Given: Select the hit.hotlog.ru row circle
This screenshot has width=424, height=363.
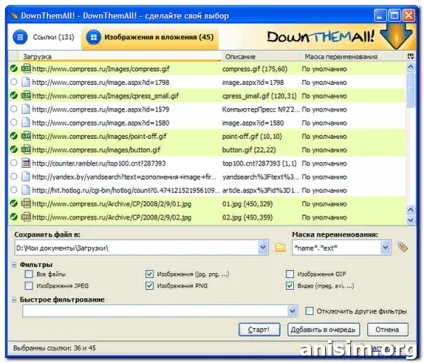Looking at the screenshot, I should point(14,190).
